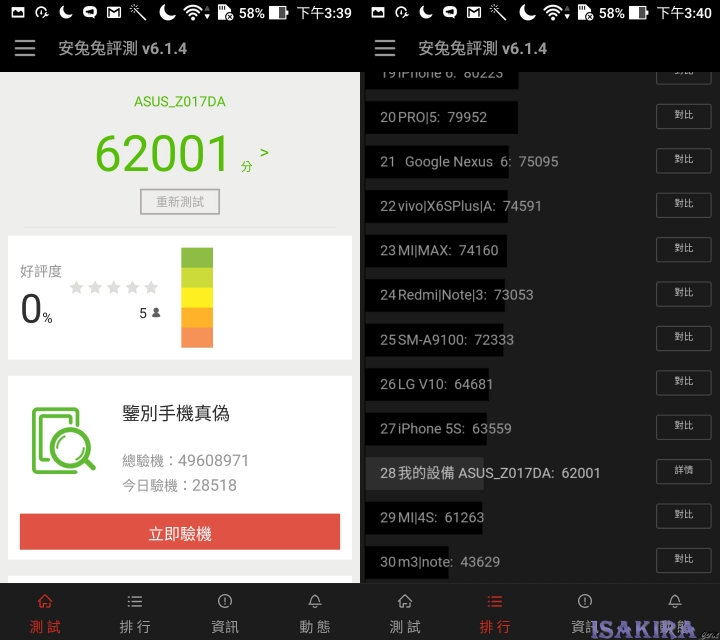This screenshot has width=720, height=640.
Task: Tap the chat bubble icon in left status bar
Action: (x=90, y=12)
